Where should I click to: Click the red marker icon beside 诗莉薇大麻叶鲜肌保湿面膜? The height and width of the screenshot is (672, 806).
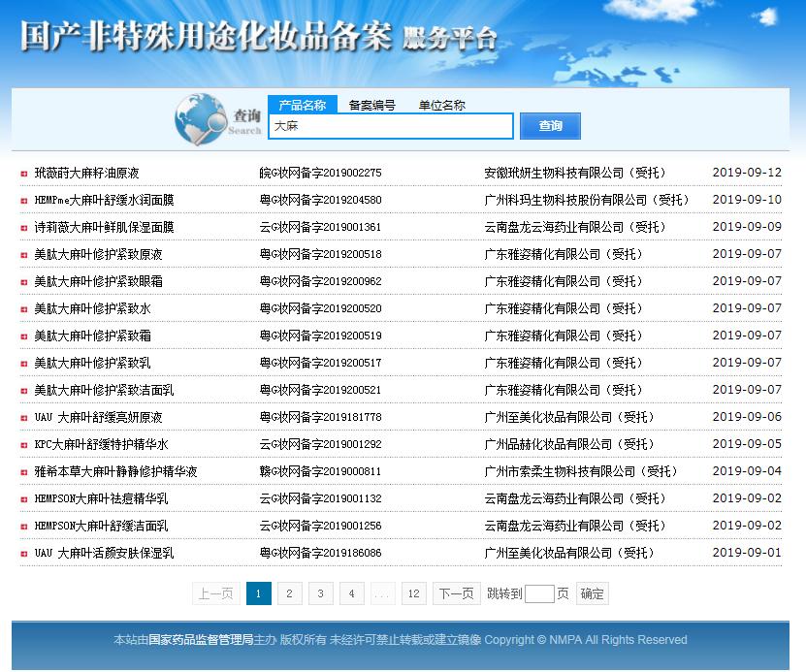23,227
